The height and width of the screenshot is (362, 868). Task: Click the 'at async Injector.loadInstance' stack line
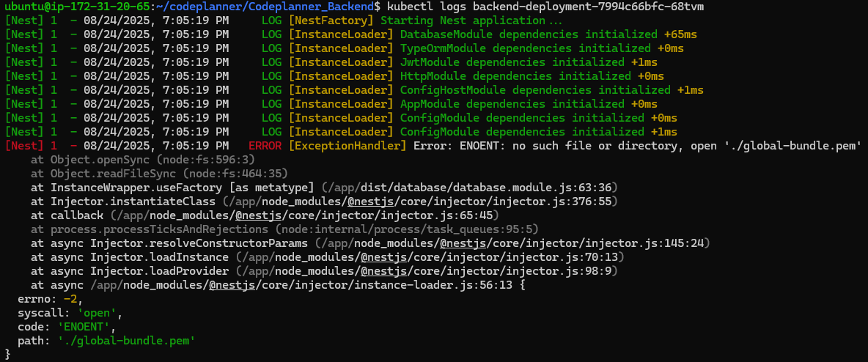tap(327, 256)
